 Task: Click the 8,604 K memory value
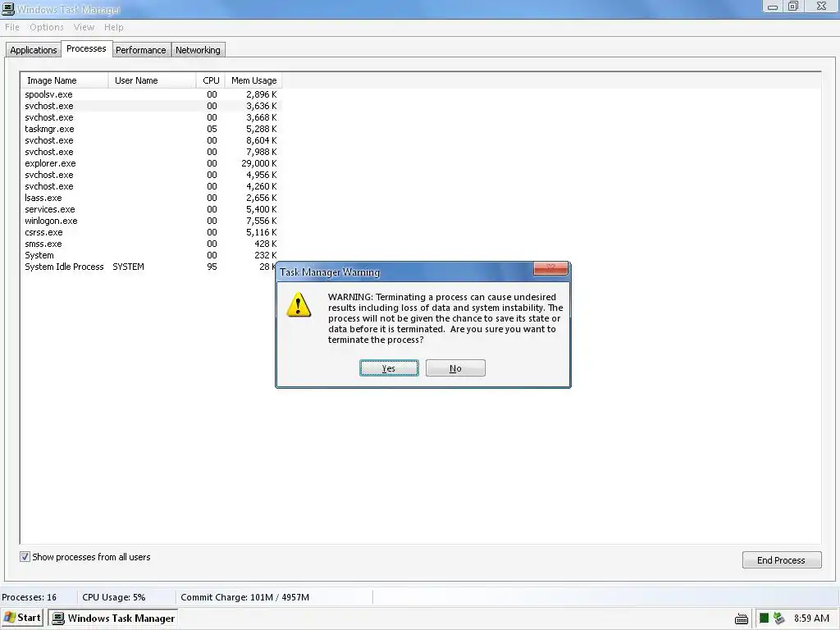point(262,140)
